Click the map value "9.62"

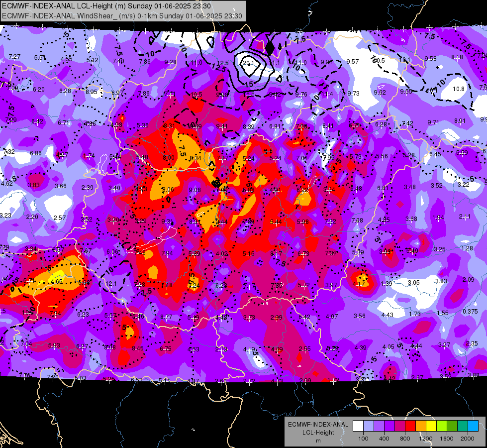(x=380, y=92)
